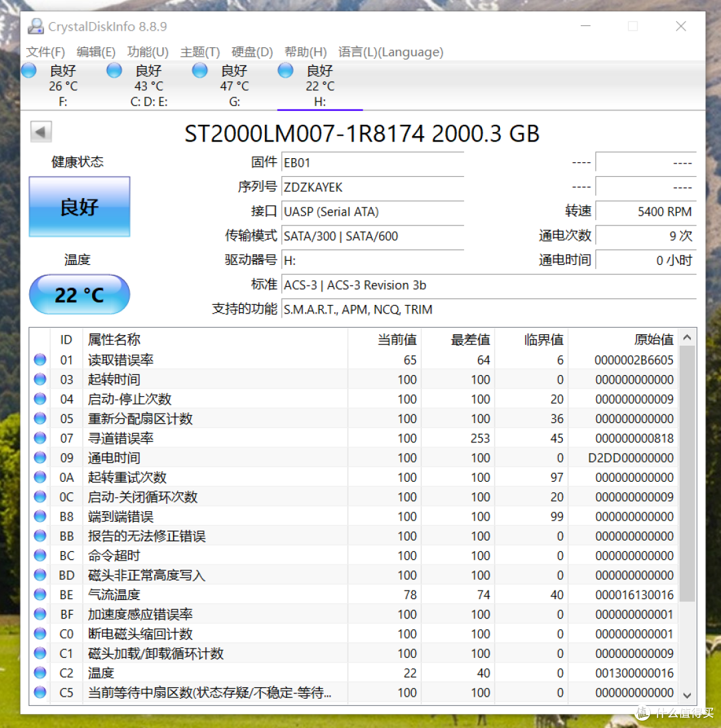
Task: Click status dot for attribute C5 当前等待中扇区数
Action: 40,692
